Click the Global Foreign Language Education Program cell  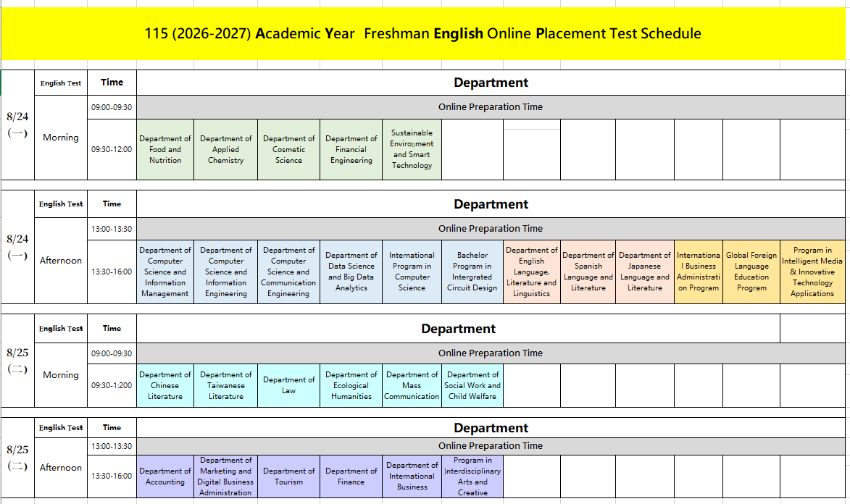[x=751, y=272]
